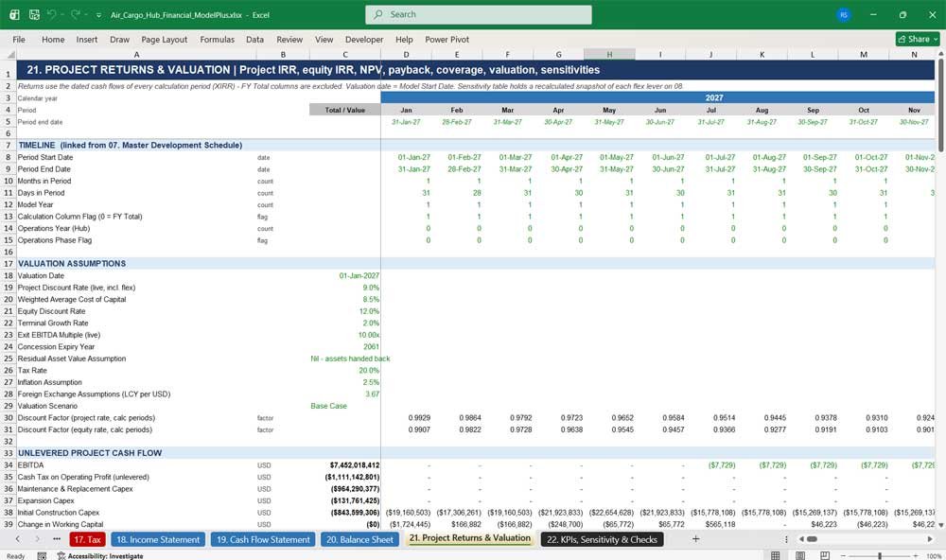Open the File menu
946x560 pixels.
coord(19,39)
